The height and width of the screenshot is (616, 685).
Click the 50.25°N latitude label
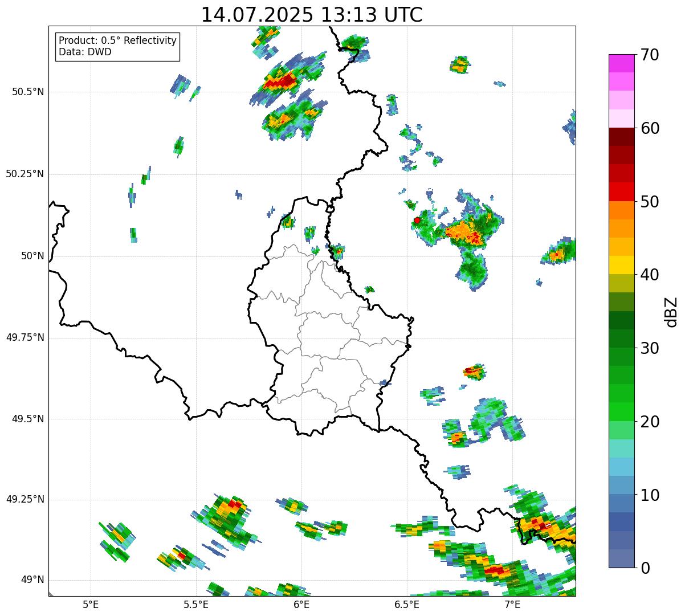pyautogui.click(x=25, y=174)
